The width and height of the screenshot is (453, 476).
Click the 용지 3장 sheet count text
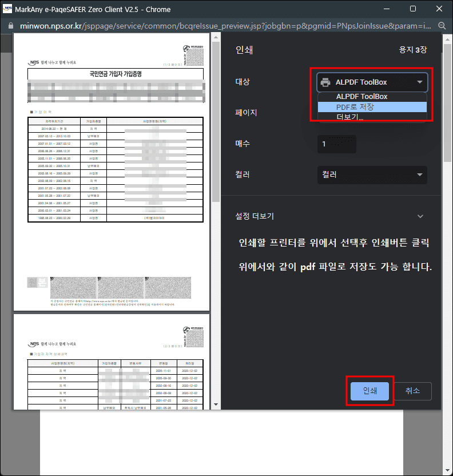pos(412,49)
